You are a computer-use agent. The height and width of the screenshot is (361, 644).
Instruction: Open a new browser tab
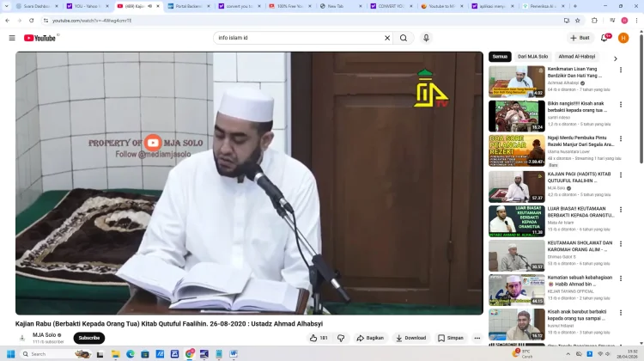pyautogui.click(x=575, y=6)
